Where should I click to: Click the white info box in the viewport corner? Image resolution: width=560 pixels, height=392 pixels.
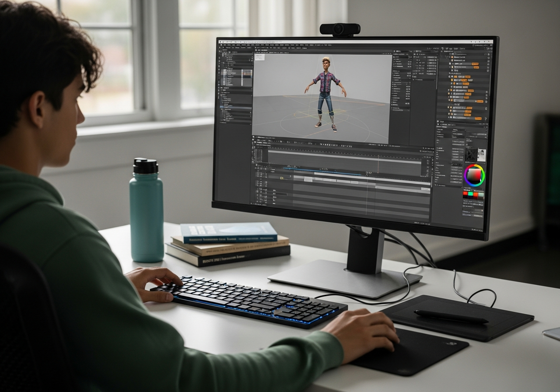pyautogui.click(x=260, y=57)
